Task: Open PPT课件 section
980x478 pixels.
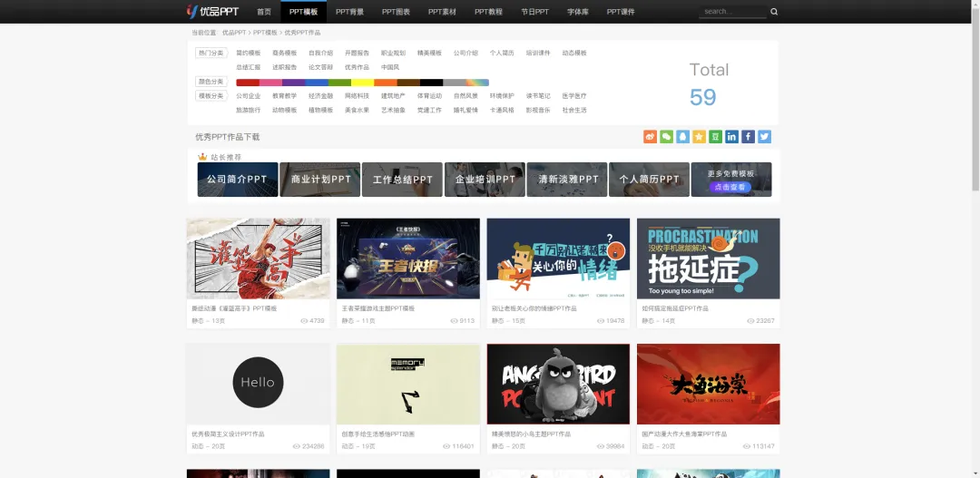Action: [620, 12]
